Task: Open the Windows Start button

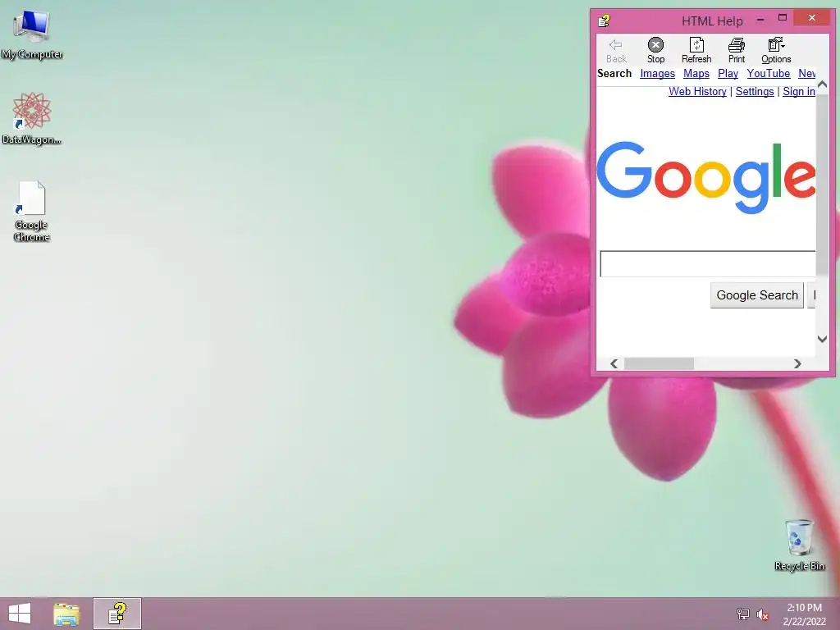Action: [x=20, y=614]
